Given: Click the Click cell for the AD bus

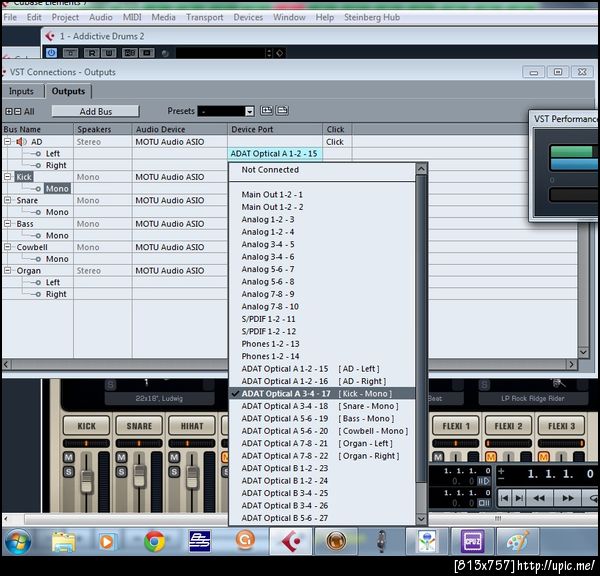Looking at the screenshot, I should pos(335,142).
